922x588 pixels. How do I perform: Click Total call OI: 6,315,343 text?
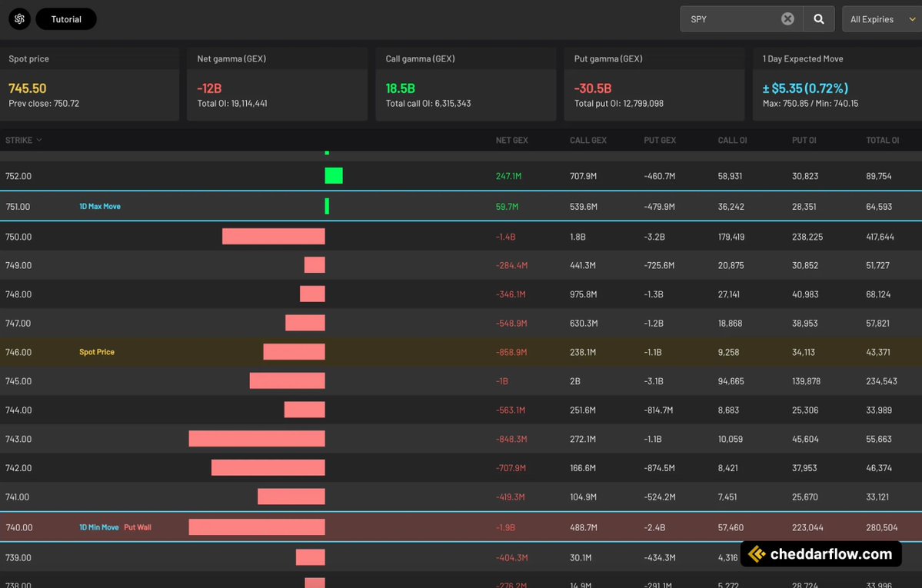pyautogui.click(x=428, y=104)
